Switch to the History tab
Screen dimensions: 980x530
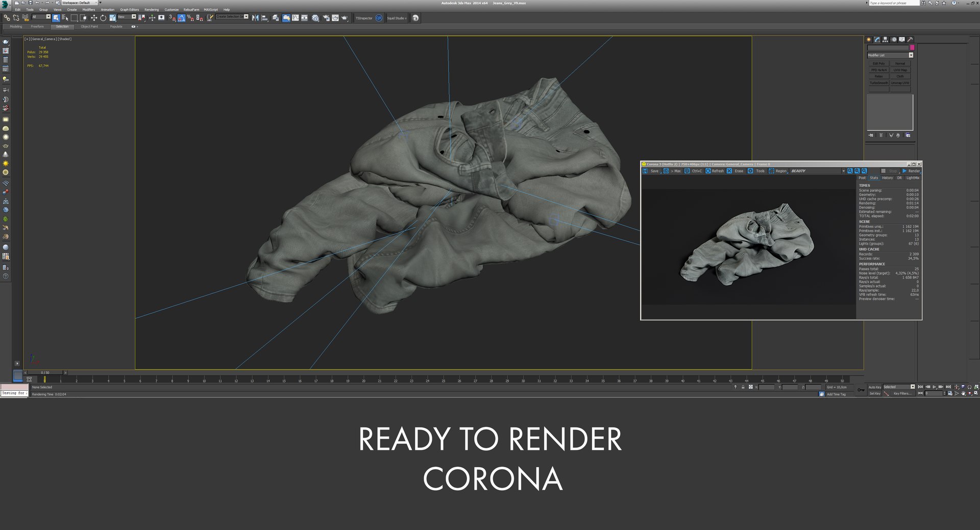coord(888,178)
